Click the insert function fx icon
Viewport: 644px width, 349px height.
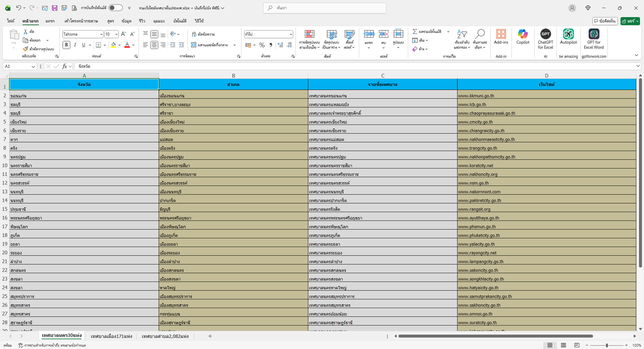point(64,66)
